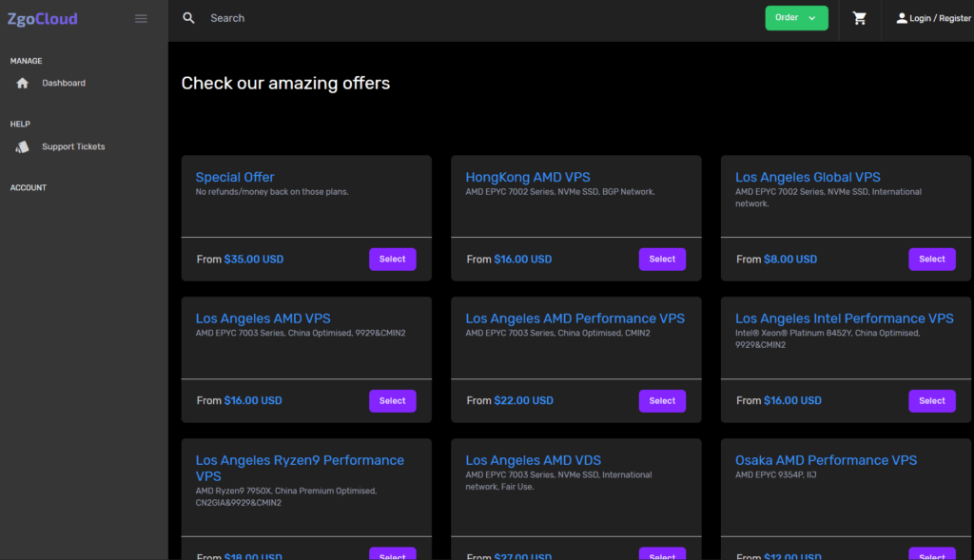
Task: Click the ZgoCloud logo
Action: pos(43,18)
